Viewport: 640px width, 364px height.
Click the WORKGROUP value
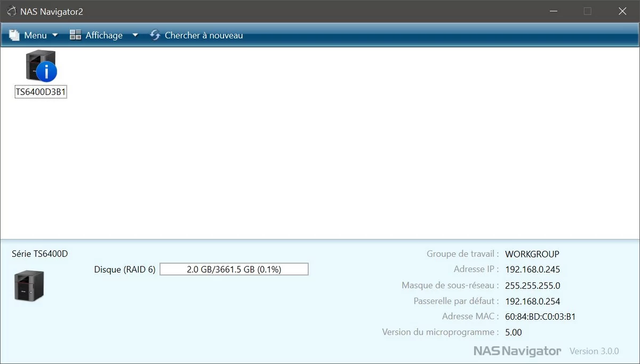tap(532, 254)
